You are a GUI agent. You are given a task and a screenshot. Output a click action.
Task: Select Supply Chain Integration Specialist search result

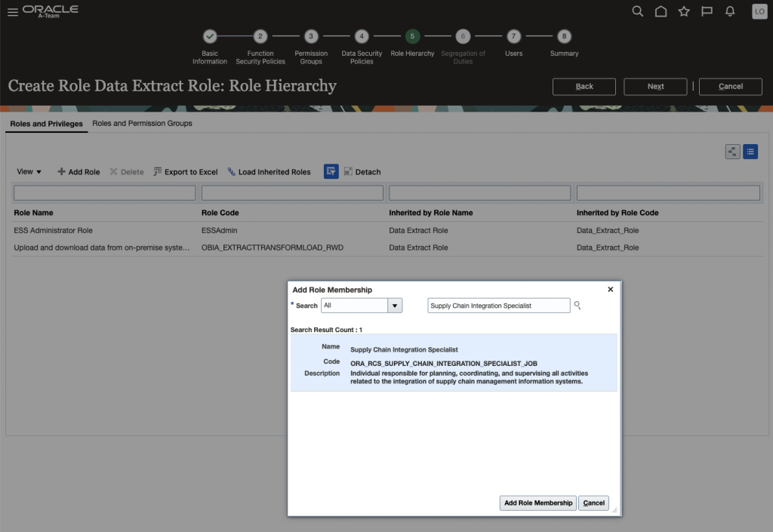[x=454, y=363]
